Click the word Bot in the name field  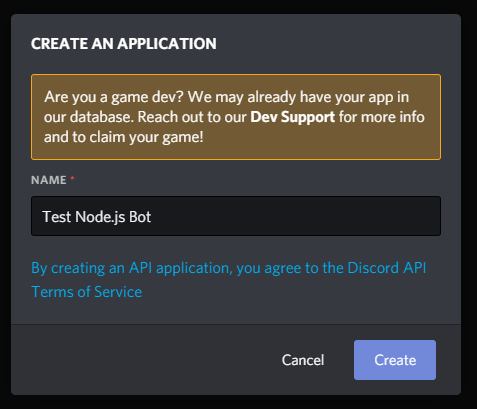pos(140,217)
